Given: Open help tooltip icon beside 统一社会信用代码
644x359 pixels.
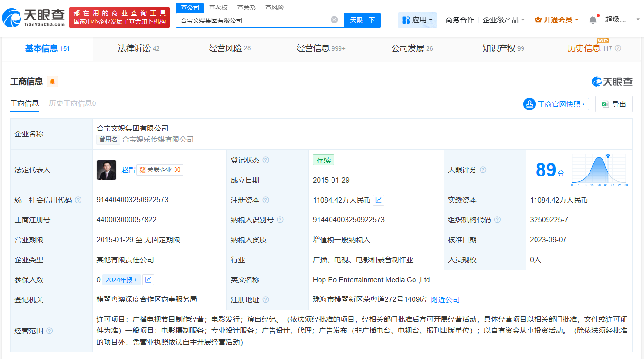Looking at the screenshot, I should (x=79, y=200).
